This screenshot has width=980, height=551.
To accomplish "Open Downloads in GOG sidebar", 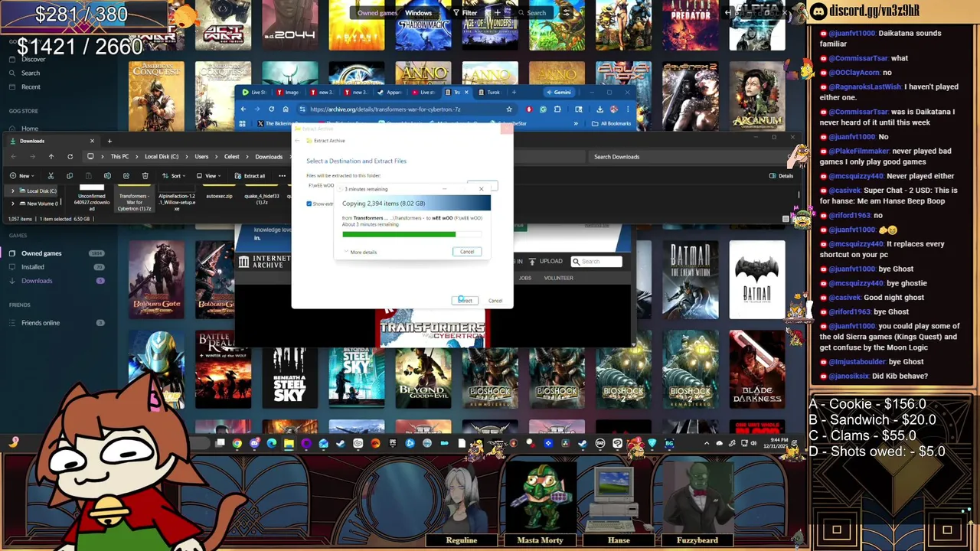I will pyautogui.click(x=37, y=281).
